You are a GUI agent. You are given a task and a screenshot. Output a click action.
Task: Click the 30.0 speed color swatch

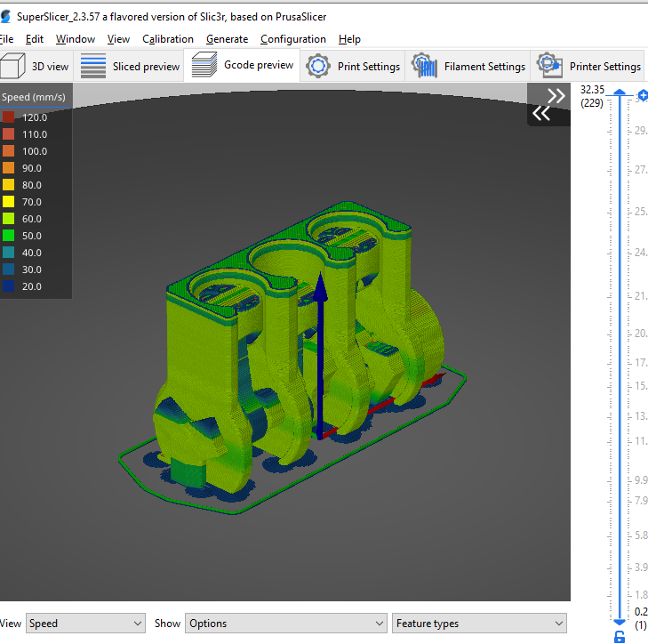click(8, 270)
